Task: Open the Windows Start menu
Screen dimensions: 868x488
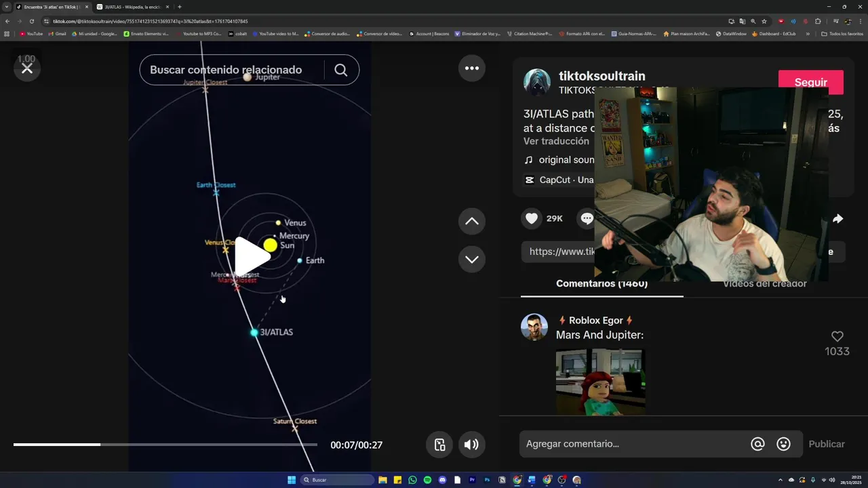Action: (x=292, y=480)
